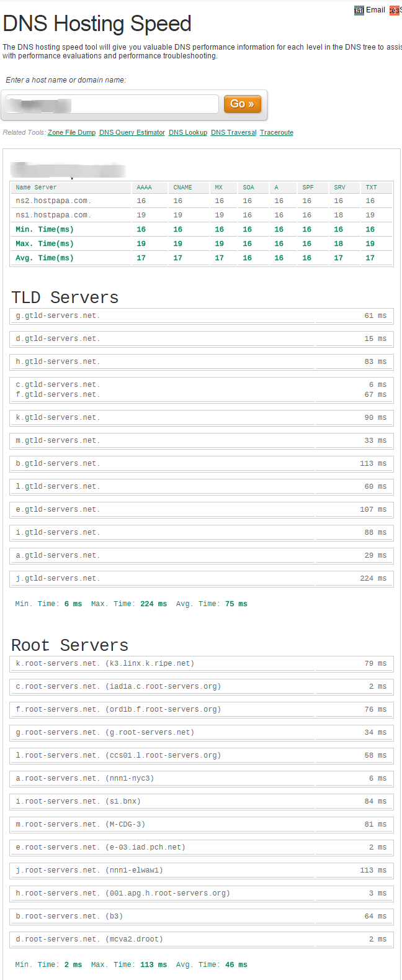Select the ns1.hostpapa.com name server row
Image resolution: width=402 pixels, height=980 pixels.
coord(53,216)
